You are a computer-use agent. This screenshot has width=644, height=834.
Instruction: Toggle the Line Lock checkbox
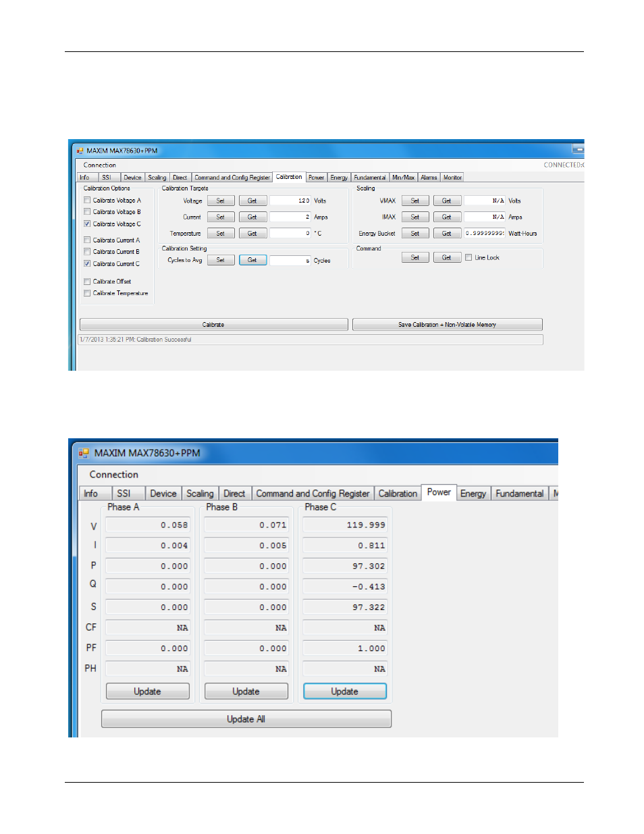coord(468,257)
